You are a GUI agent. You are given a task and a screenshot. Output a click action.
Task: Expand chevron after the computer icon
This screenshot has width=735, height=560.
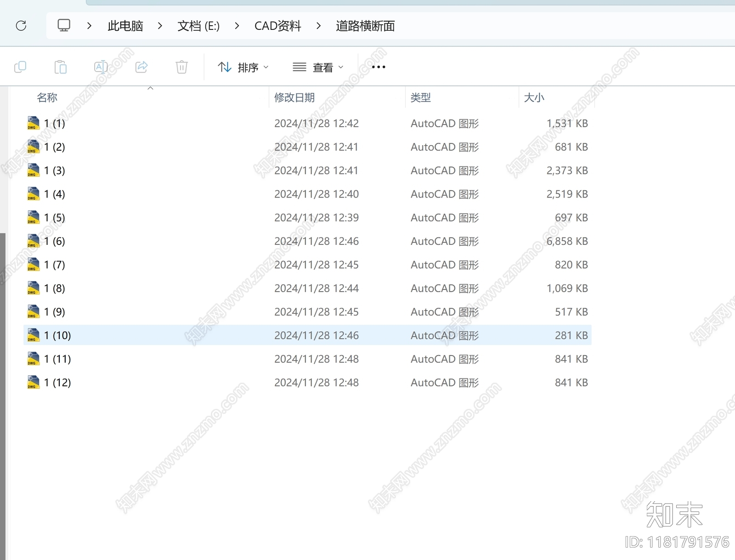89,26
